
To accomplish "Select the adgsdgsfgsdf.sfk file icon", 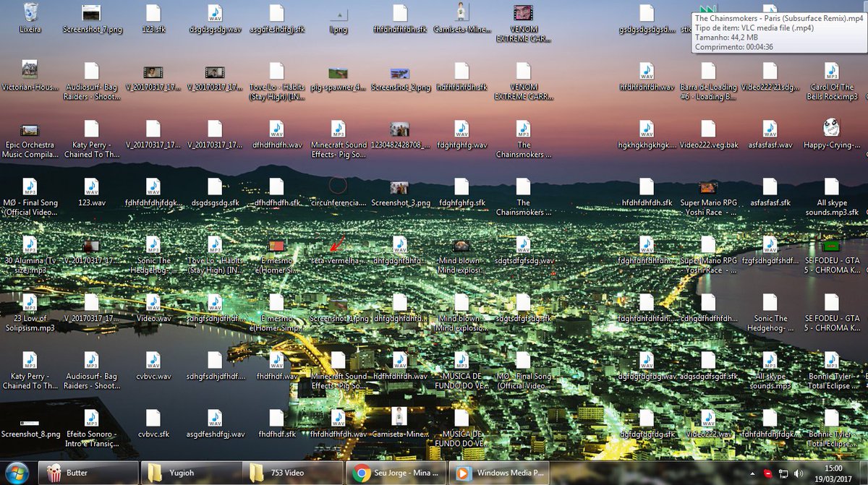I will point(708,365).
